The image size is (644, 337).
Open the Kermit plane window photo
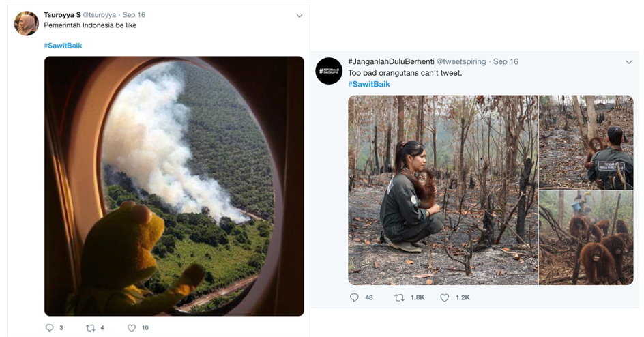[x=174, y=186]
